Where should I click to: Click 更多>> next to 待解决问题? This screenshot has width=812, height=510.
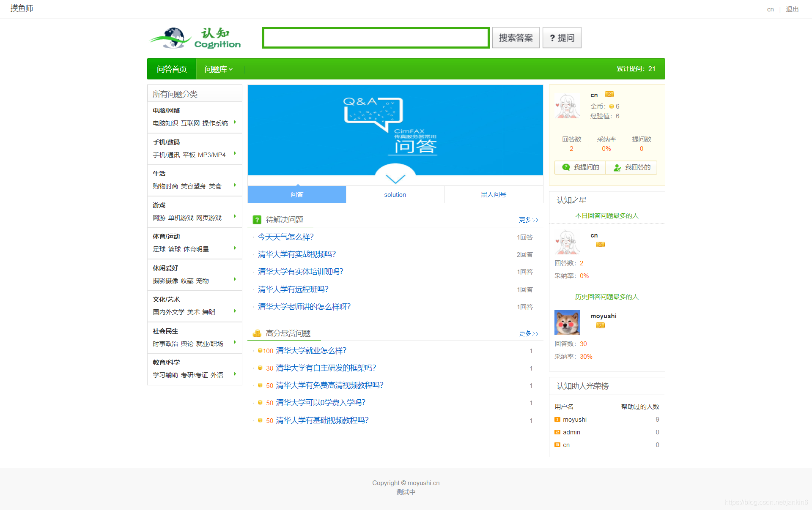coord(528,220)
